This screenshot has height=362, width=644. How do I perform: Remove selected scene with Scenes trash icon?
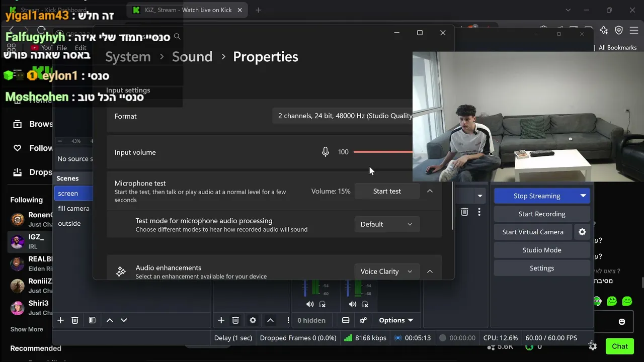click(75, 320)
